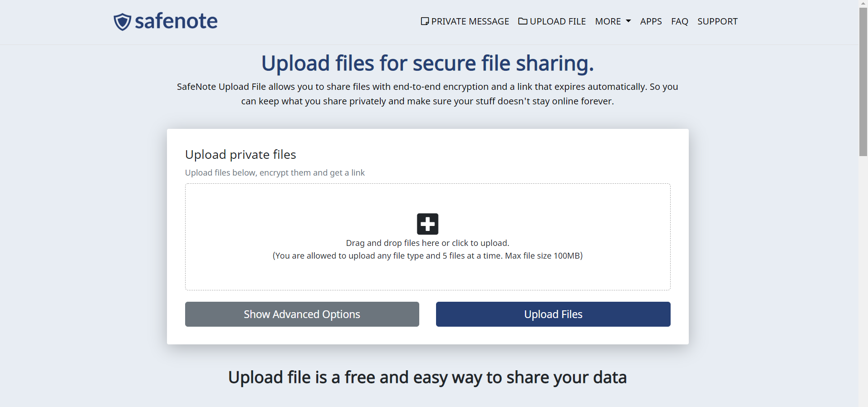Click the safenote shield logo icon

(122, 22)
